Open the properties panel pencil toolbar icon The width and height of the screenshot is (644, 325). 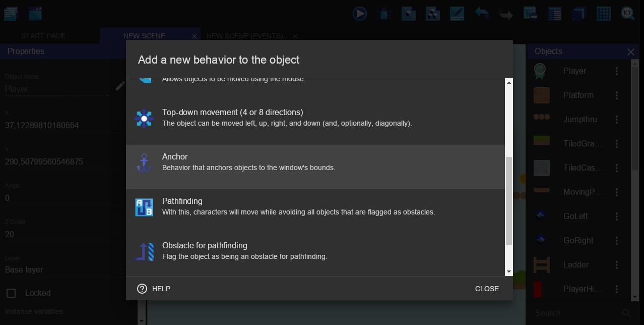[x=457, y=14]
